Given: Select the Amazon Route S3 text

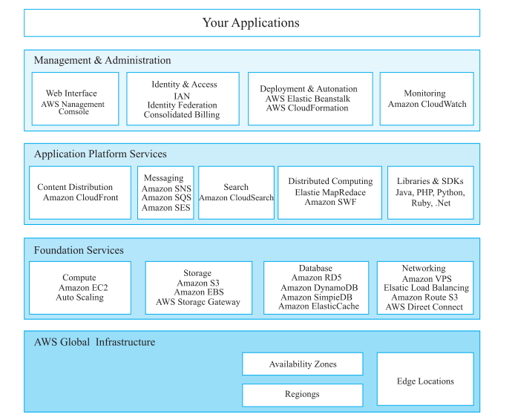Looking at the screenshot, I should 424,298.
